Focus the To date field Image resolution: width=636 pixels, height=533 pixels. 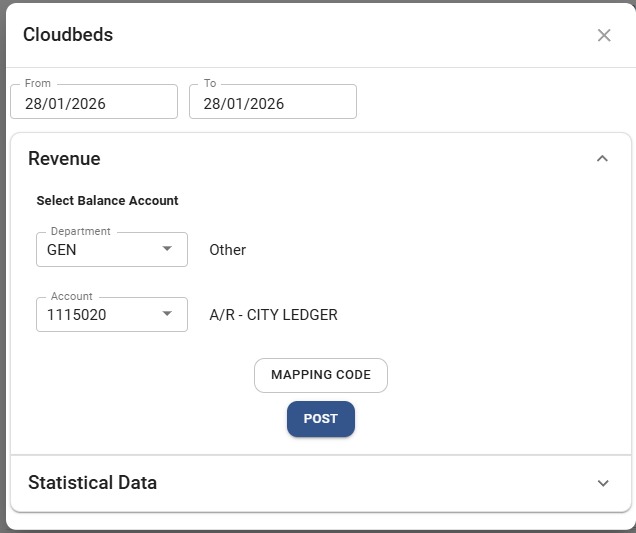(272, 103)
